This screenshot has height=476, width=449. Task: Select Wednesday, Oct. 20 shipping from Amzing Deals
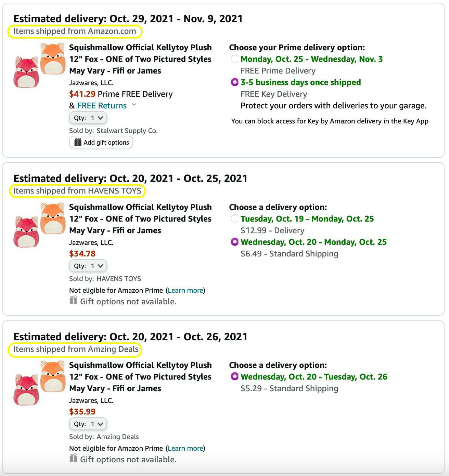pos(235,376)
